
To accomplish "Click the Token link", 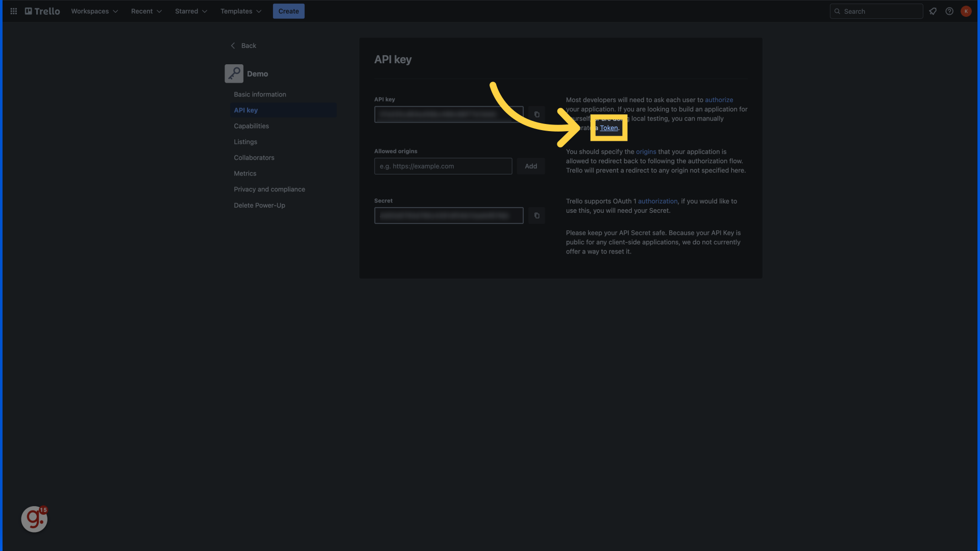I will (x=609, y=128).
